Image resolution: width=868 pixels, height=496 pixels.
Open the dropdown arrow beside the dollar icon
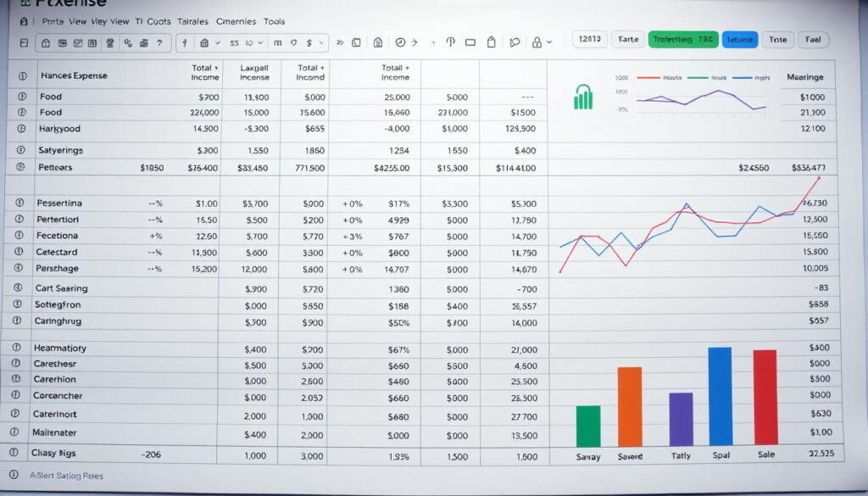tap(321, 42)
